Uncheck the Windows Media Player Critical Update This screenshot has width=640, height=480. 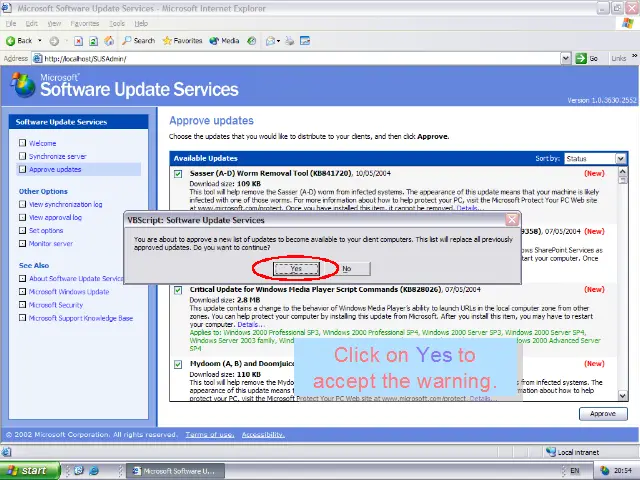[x=178, y=290]
